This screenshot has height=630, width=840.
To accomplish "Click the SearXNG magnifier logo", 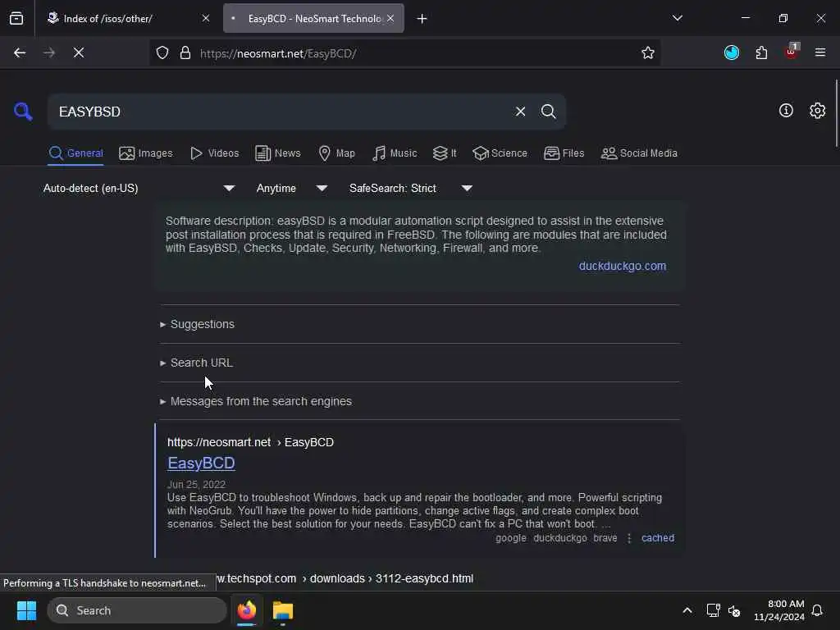I will click(23, 112).
